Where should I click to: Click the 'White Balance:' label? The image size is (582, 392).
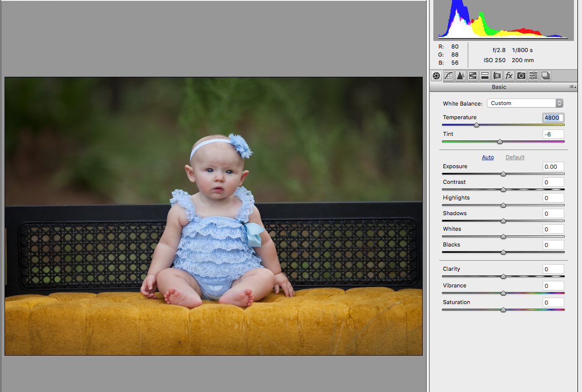tap(463, 104)
